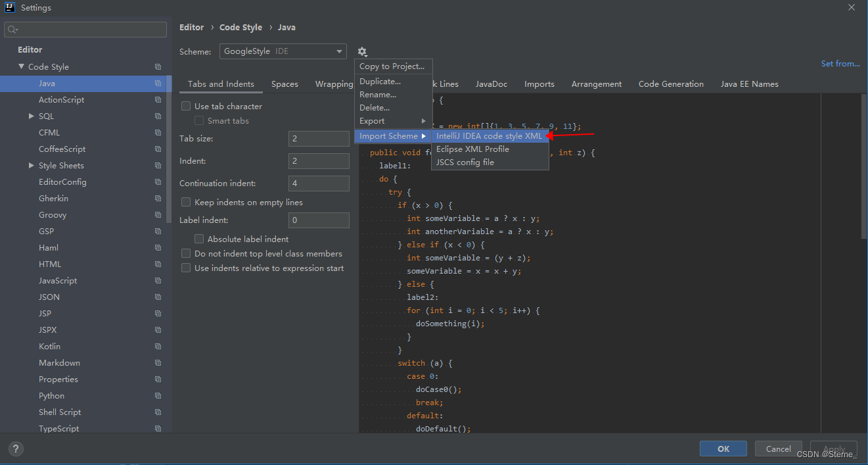Click the copy icon beside GSP
Image resolution: width=868 pixels, height=465 pixels.
(158, 232)
